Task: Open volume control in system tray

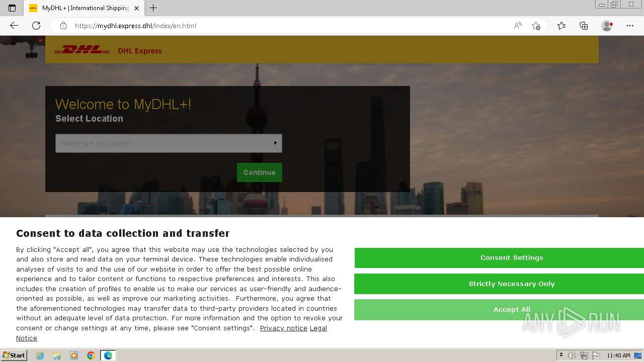Action: pyautogui.click(x=572, y=355)
